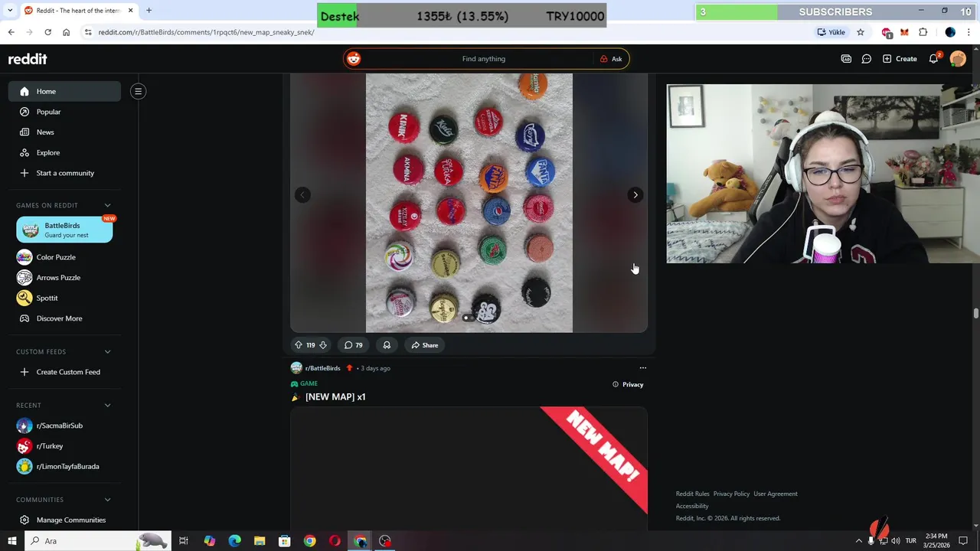Go to the browser home page

point(66,32)
